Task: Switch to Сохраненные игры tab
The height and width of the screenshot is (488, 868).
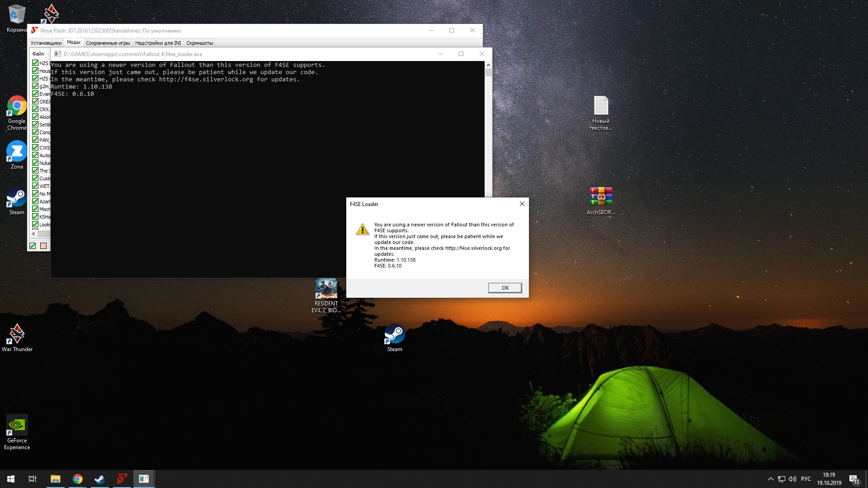Action: coord(108,43)
